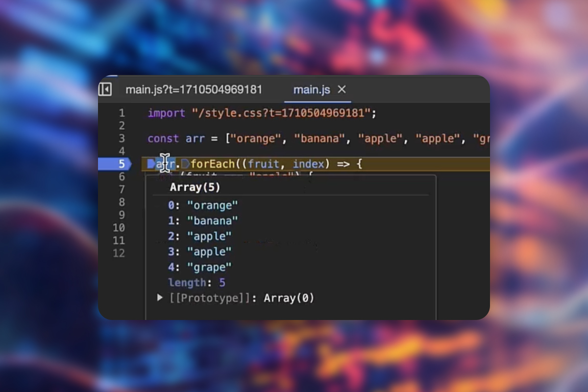Click line number 10 in gutter
The width and height of the screenshot is (588, 392).
(x=119, y=228)
